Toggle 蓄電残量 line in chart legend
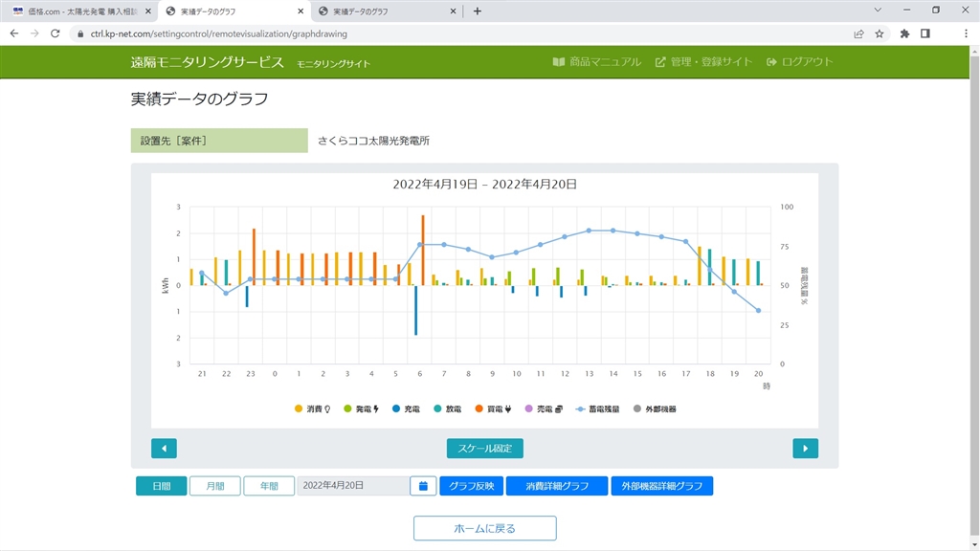The width and height of the screenshot is (980, 551). 597,408
